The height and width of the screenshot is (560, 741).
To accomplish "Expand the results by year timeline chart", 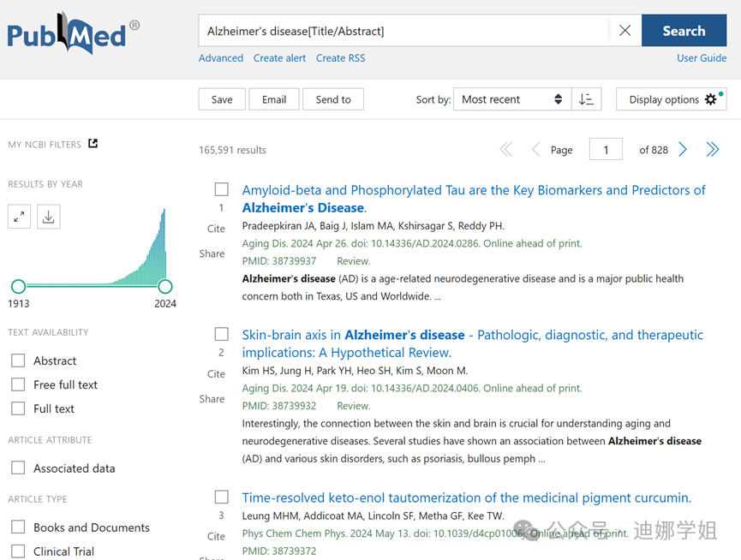I will [x=19, y=217].
